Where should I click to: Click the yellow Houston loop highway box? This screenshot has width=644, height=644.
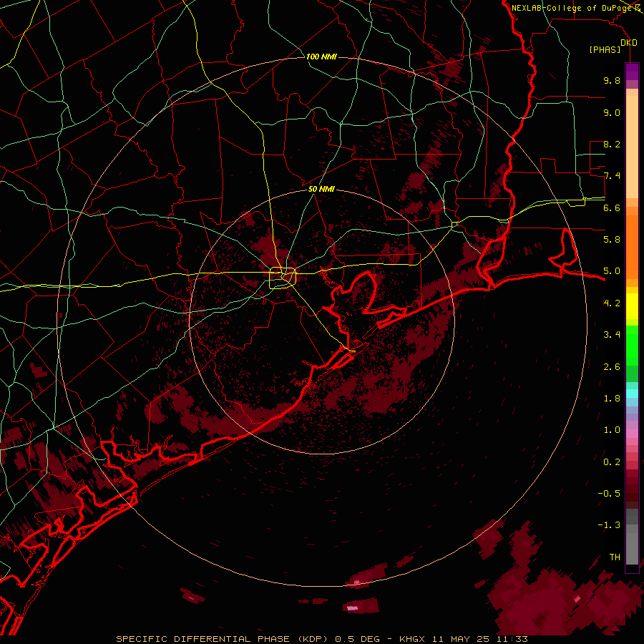coord(283,278)
